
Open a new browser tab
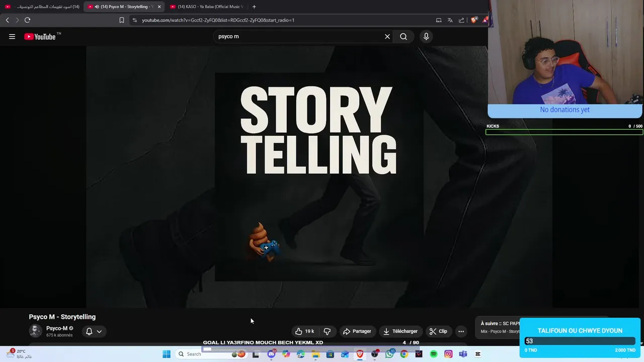click(x=254, y=7)
